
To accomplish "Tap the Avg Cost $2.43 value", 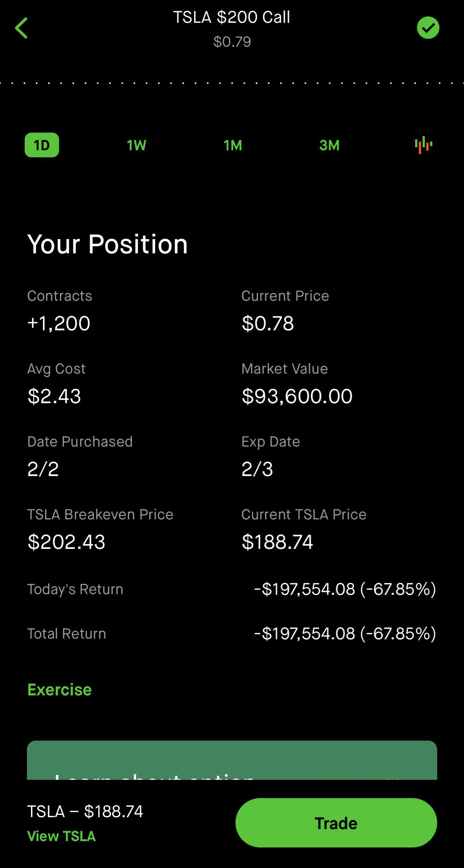I will pos(54,396).
